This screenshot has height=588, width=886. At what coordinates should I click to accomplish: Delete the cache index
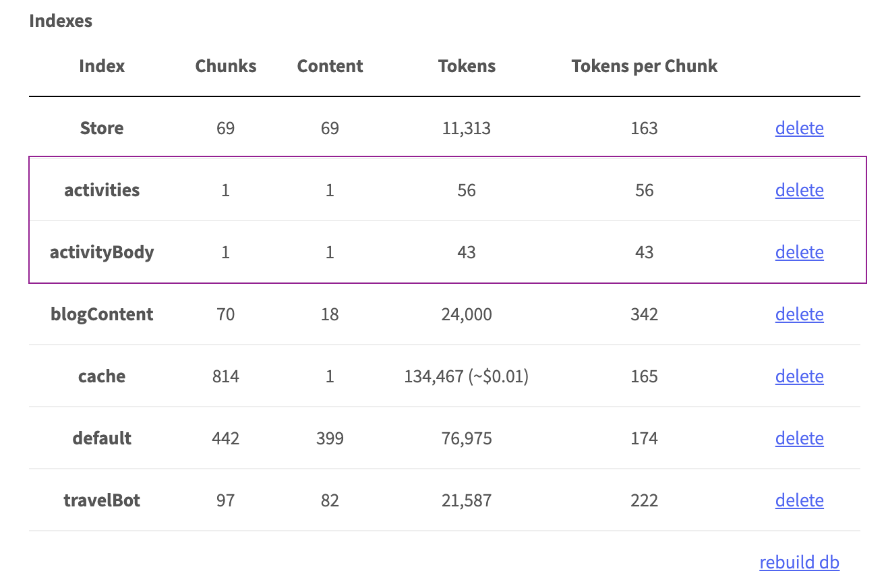pyautogui.click(x=799, y=376)
